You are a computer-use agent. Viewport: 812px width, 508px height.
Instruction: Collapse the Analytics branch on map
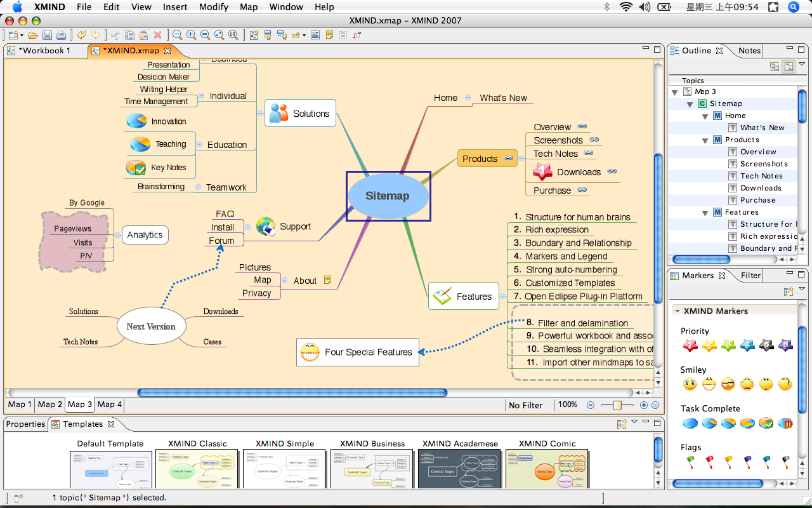pos(117,234)
